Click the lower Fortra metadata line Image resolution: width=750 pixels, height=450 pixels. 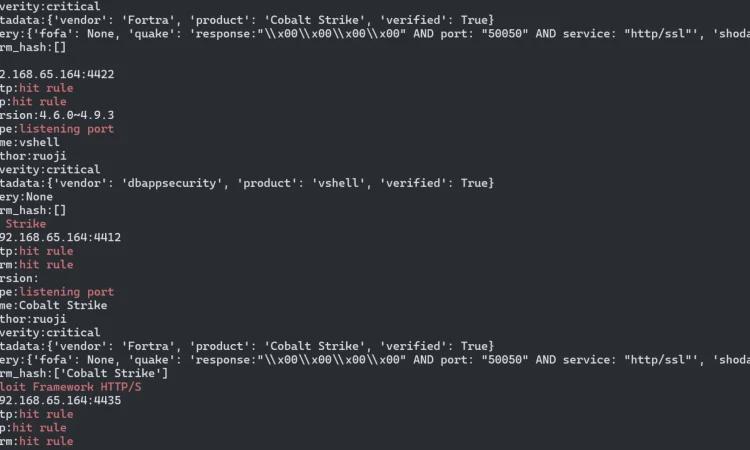tap(247, 346)
